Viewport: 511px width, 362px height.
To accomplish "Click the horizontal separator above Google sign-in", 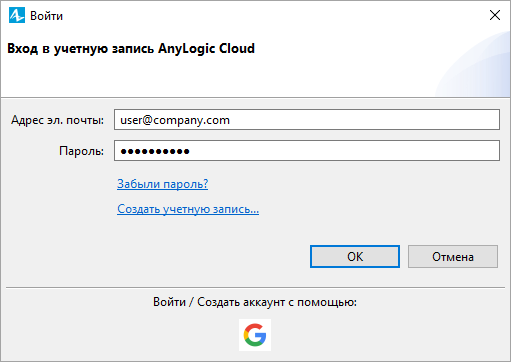I will click(255, 287).
